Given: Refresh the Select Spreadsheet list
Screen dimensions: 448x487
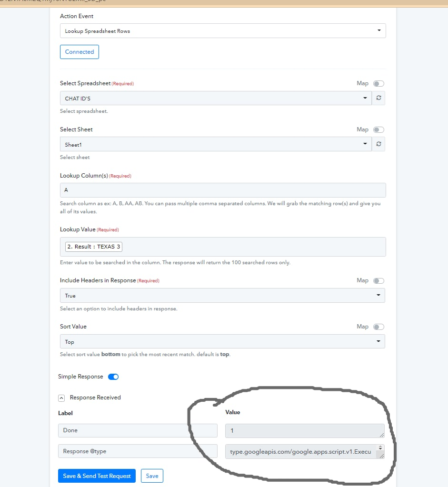Looking at the screenshot, I should coord(378,98).
